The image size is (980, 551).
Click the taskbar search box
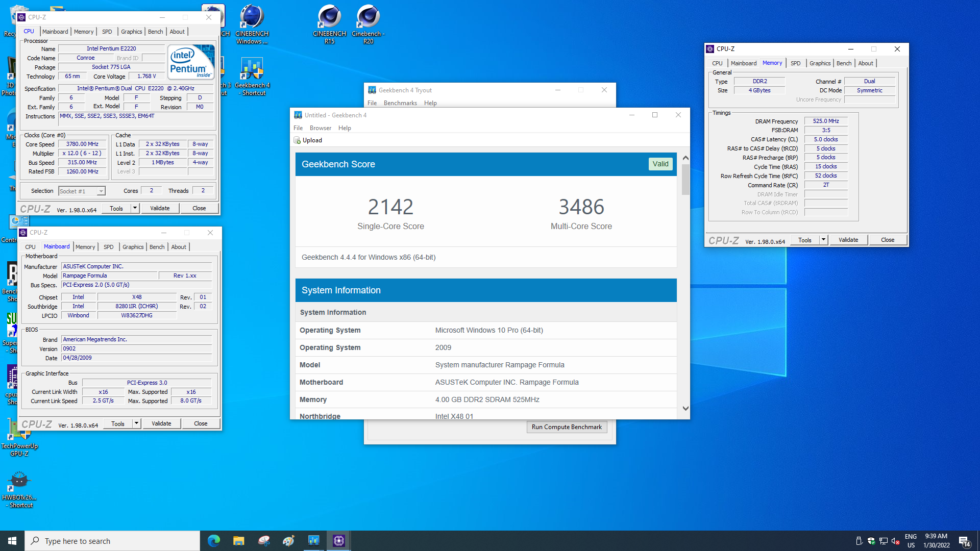coord(112,541)
